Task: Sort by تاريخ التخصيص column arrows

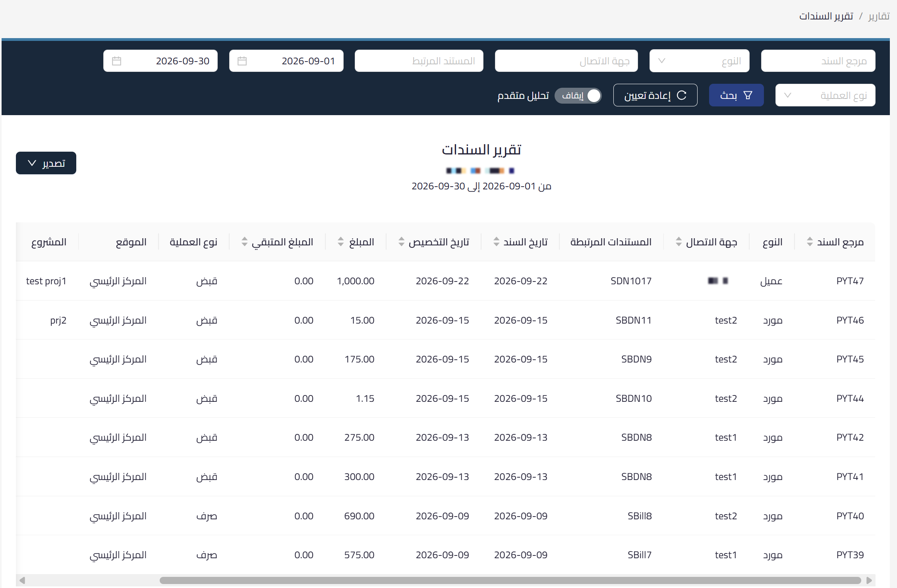Action: pyautogui.click(x=401, y=241)
